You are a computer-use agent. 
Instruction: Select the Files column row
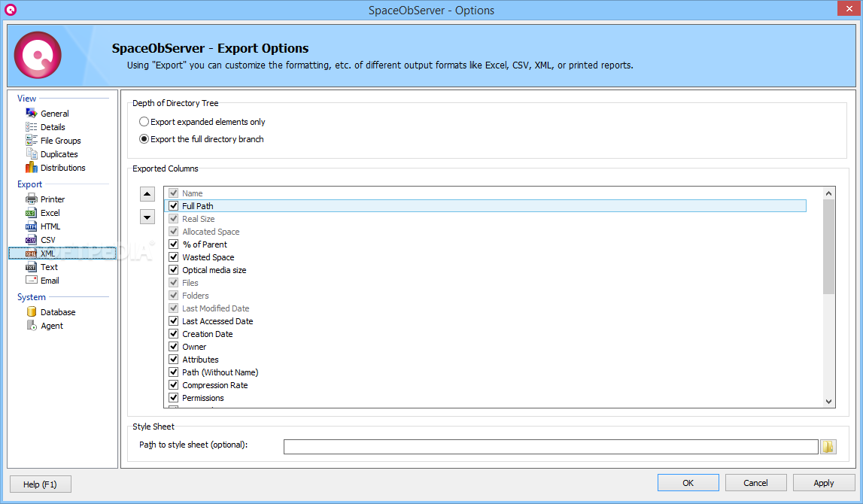(485, 283)
